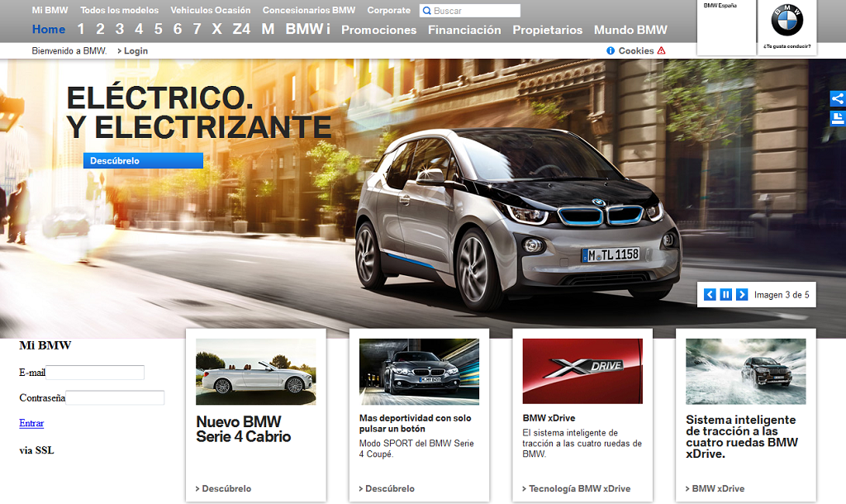The height and width of the screenshot is (504, 846).
Task: Open the red xDrive badge thumbnail
Action: (582, 371)
